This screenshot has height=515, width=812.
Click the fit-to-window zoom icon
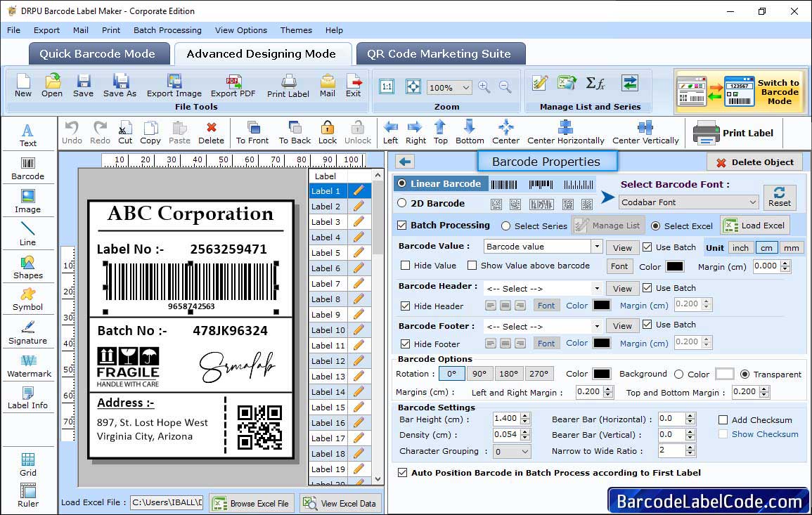[413, 86]
